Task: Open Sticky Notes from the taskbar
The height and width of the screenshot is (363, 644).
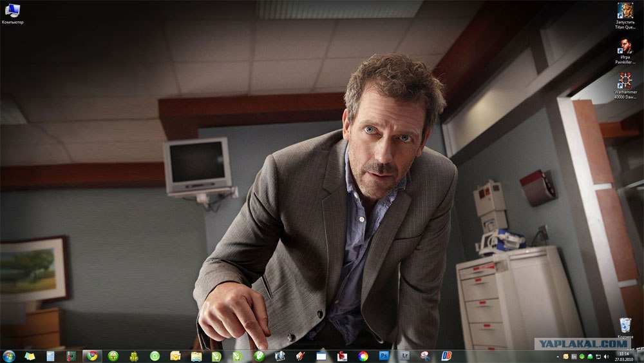Action: 30,356
